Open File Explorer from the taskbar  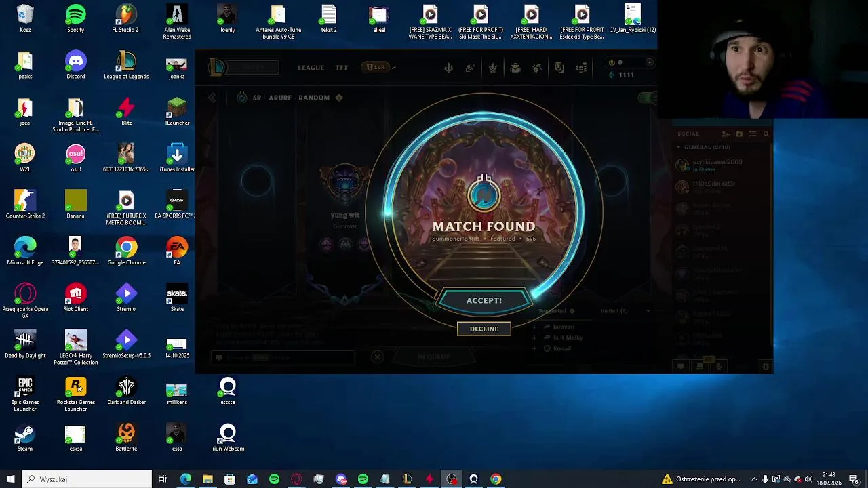[x=208, y=479]
